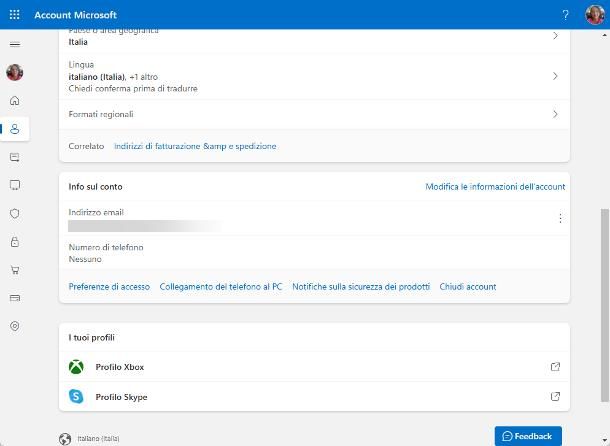Open the shopping cart icon in sidebar

click(15, 270)
